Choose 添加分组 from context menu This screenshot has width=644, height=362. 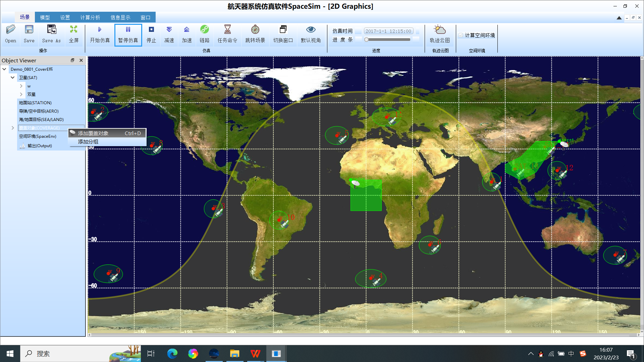point(107,142)
